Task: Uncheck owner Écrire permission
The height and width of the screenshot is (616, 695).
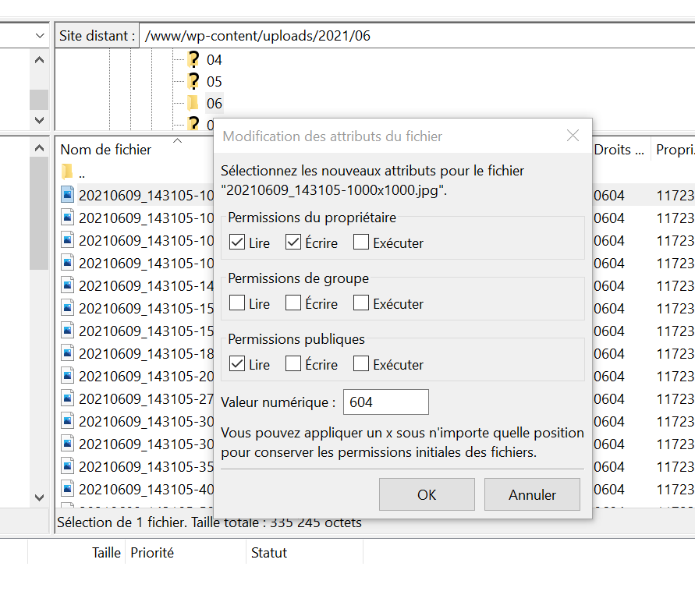Action: pyautogui.click(x=293, y=243)
